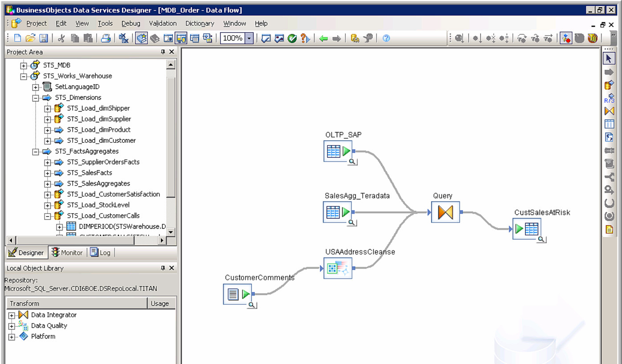This screenshot has height=364, width=622.
Task: Click the CustSalesAtRisk target table node
Action: [527, 229]
